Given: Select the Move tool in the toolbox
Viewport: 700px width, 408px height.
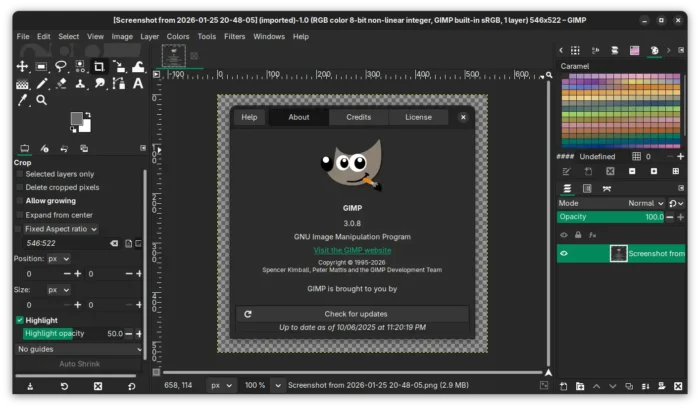Looking at the screenshot, I should click(22, 66).
